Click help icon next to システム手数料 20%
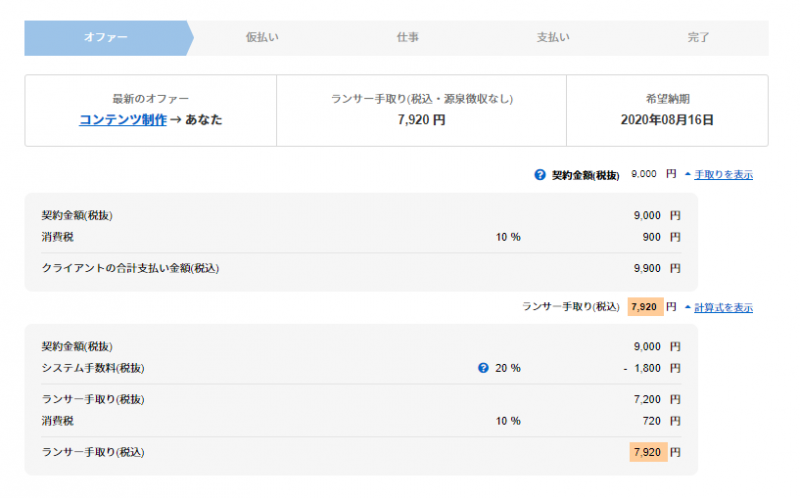Screen dimensions: 800x498 484,368
